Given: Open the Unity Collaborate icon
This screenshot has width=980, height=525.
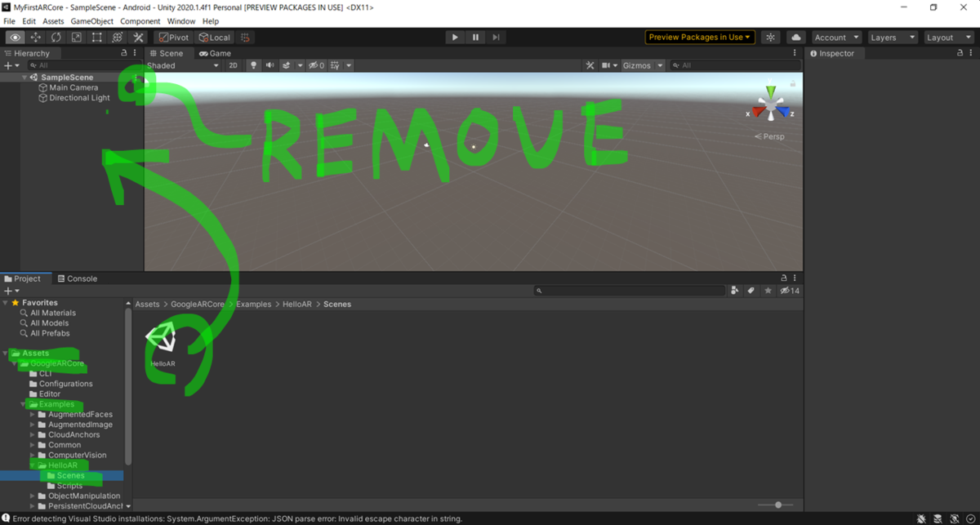Looking at the screenshot, I should (x=770, y=38).
